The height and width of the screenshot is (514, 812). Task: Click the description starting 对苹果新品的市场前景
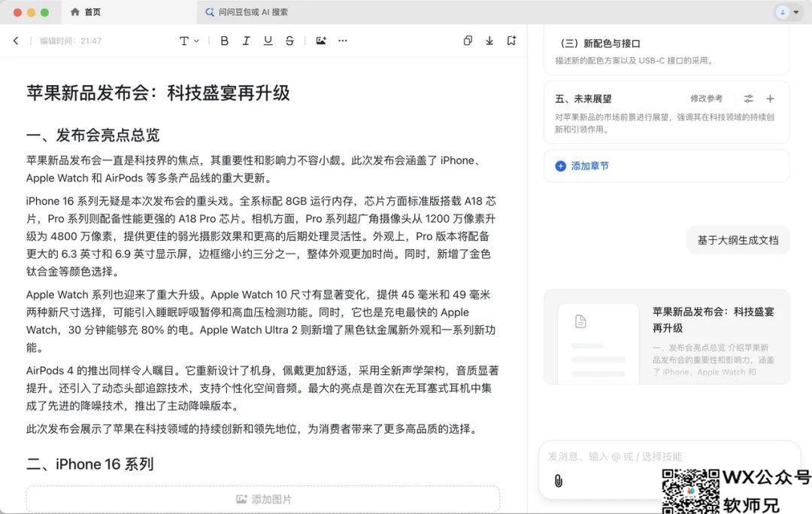tap(665, 123)
